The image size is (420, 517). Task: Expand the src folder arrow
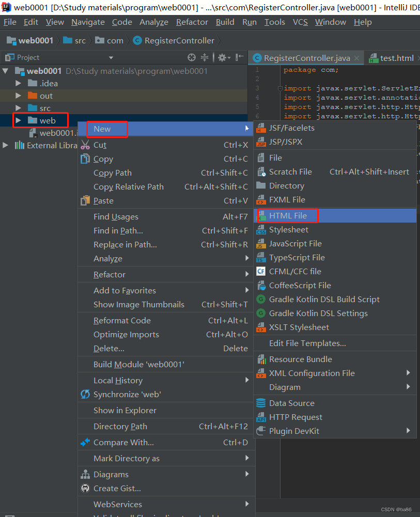[x=18, y=108]
